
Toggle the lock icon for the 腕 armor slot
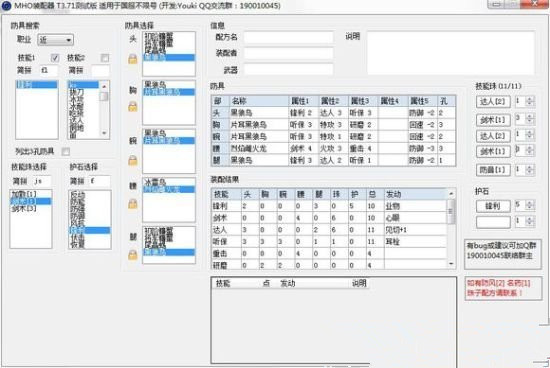tap(133, 161)
